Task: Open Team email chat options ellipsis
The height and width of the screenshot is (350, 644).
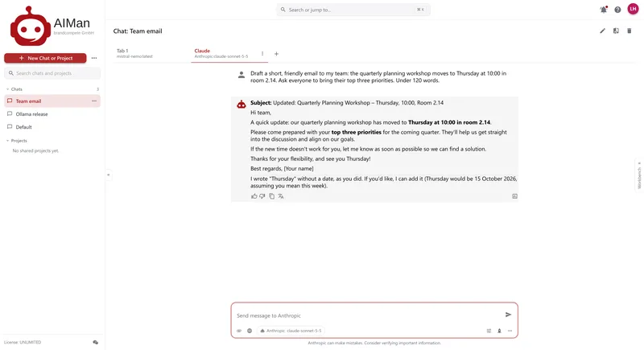Action: [x=94, y=101]
